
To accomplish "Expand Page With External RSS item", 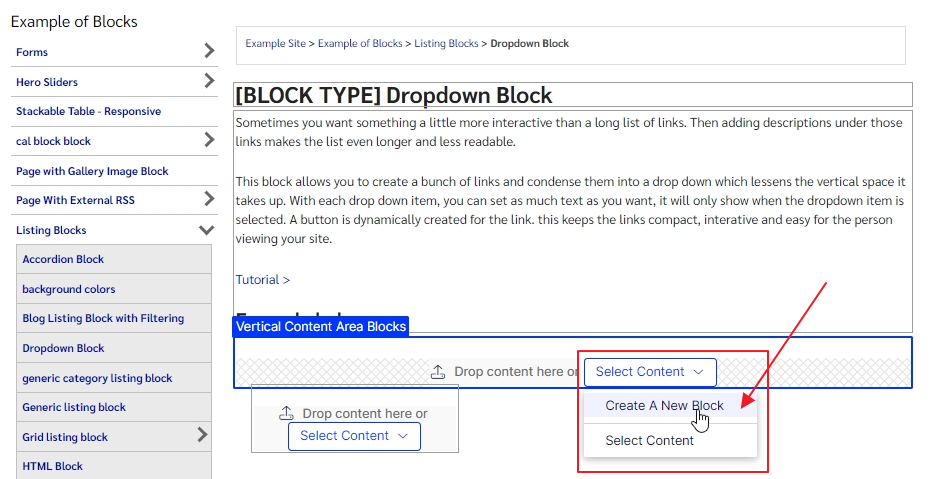I will click(x=208, y=199).
